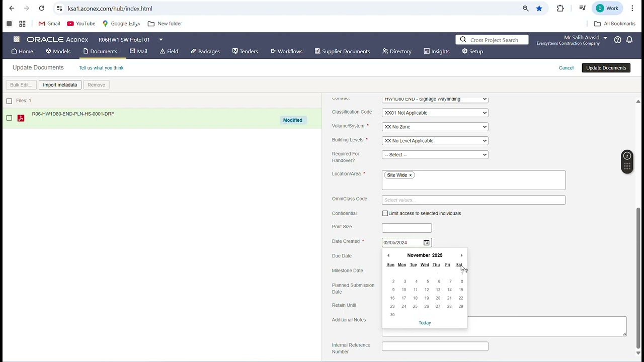Toggle the Files: 1 select-all checkbox
This screenshot has width=644, height=362.
(x=9, y=101)
